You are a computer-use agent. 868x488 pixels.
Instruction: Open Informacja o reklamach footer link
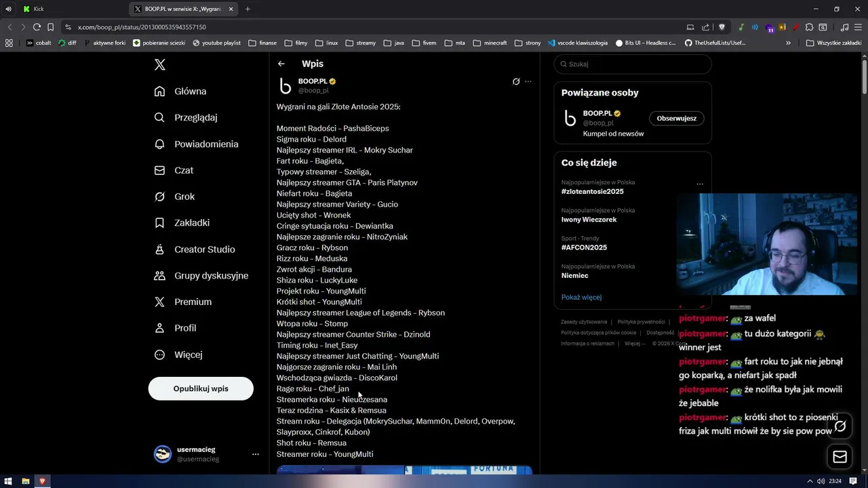[x=587, y=344]
